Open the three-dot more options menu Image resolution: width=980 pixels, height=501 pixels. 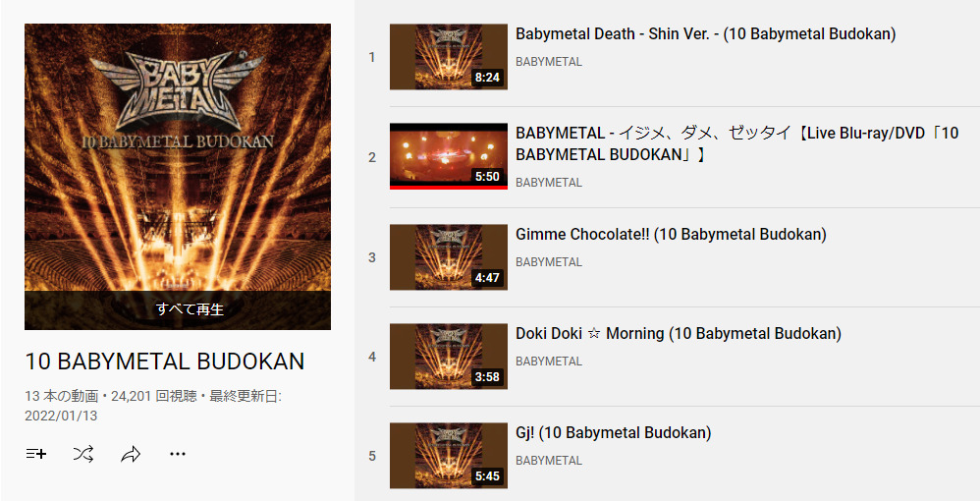point(178,454)
